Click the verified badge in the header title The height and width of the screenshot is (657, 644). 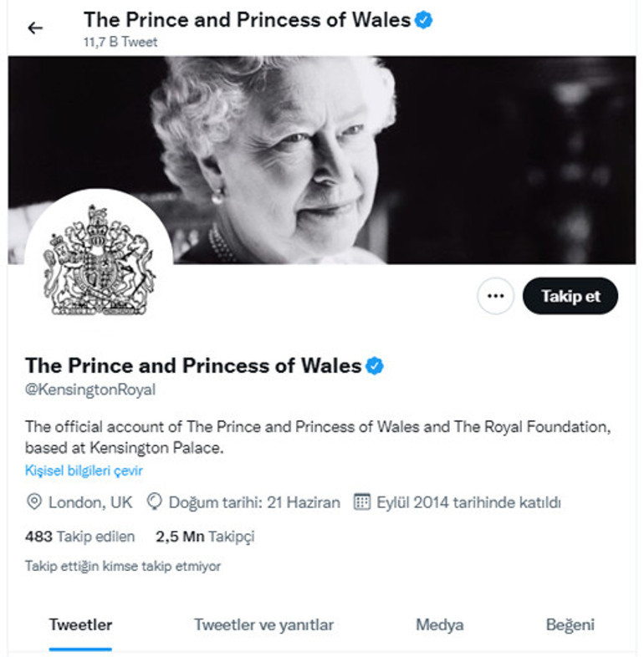tap(424, 20)
